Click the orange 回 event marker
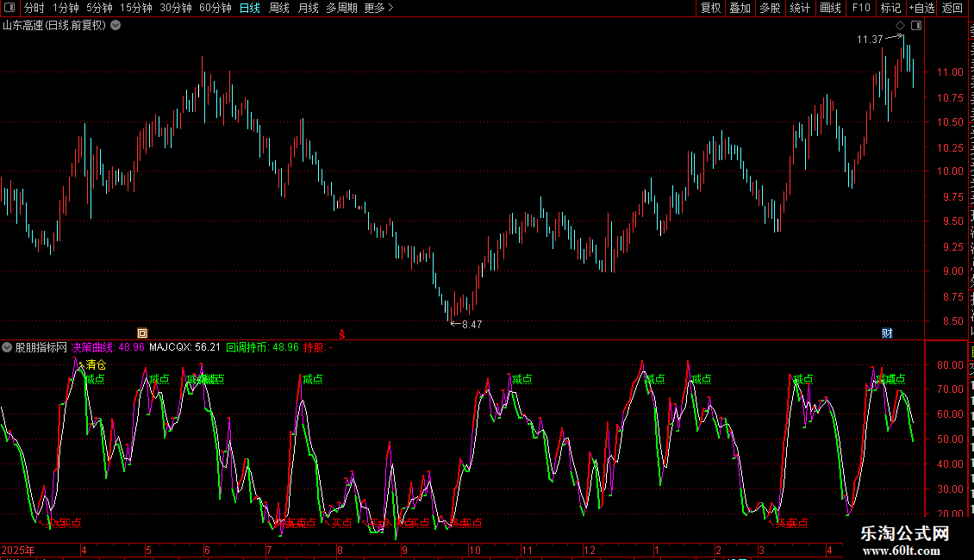The width and height of the screenshot is (974, 560). (x=141, y=333)
